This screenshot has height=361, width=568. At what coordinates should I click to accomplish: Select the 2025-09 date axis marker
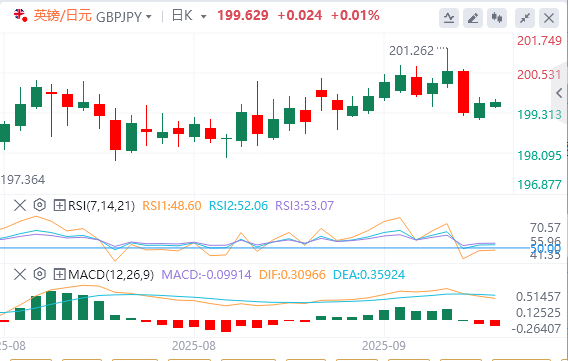(x=384, y=346)
